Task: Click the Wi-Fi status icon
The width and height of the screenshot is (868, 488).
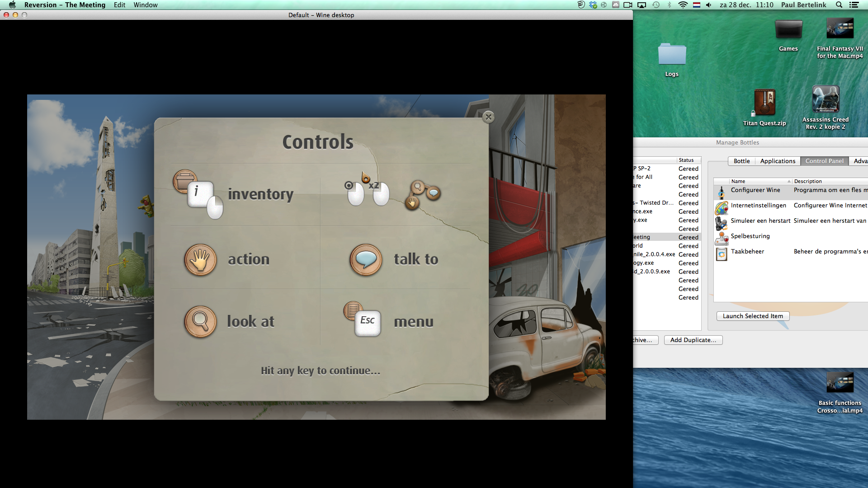Action: pyautogui.click(x=683, y=5)
